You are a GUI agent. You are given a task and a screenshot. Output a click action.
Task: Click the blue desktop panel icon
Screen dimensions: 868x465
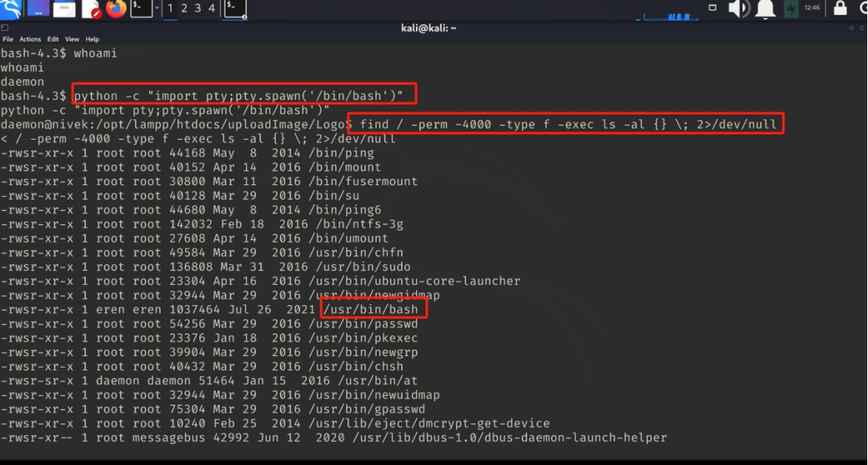click(x=38, y=9)
